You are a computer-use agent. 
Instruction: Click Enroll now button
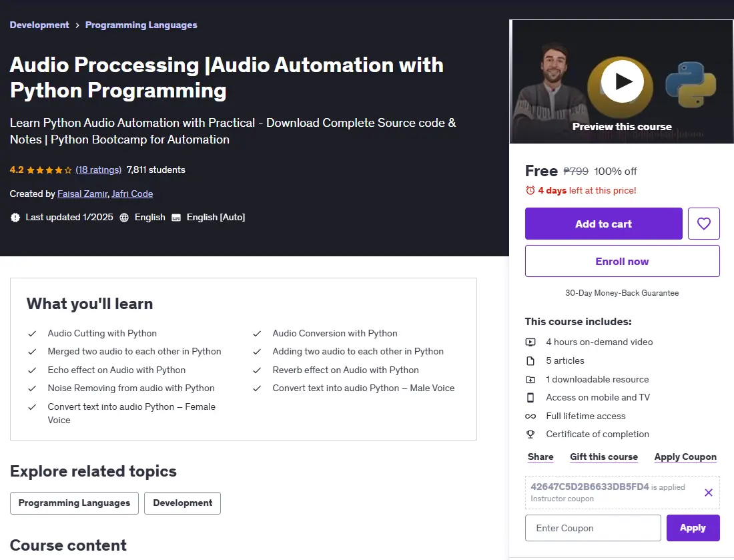[622, 261]
